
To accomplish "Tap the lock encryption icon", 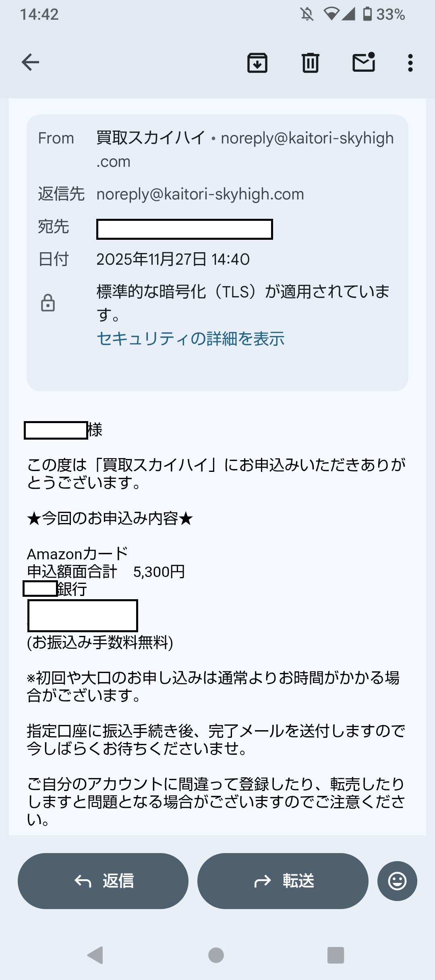I will [48, 303].
